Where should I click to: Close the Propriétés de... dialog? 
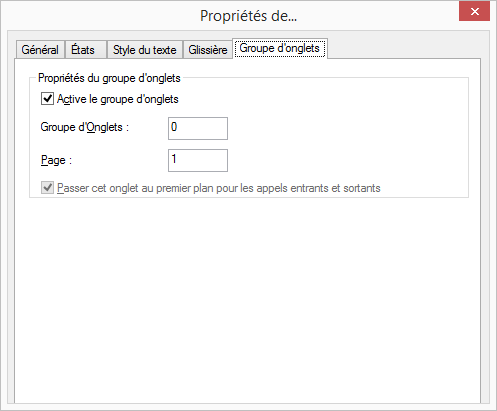tap(475, 12)
